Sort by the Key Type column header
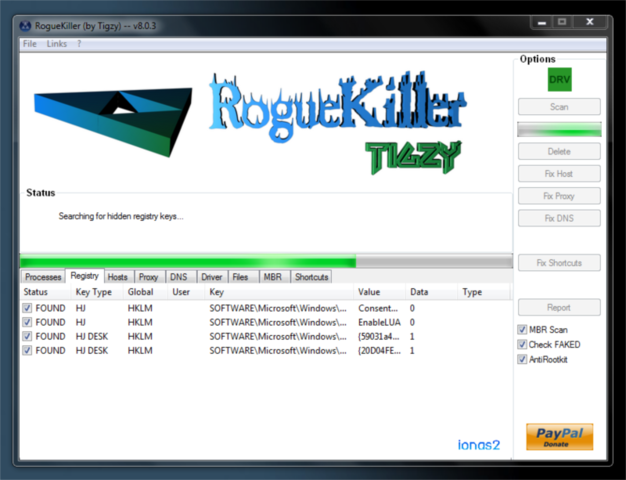The height and width of the screenshot is (480, 626). [x=97, y=292]
